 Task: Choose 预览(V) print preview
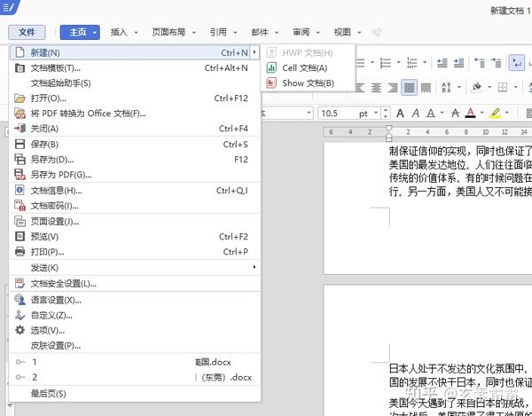(x=135, y=237)
